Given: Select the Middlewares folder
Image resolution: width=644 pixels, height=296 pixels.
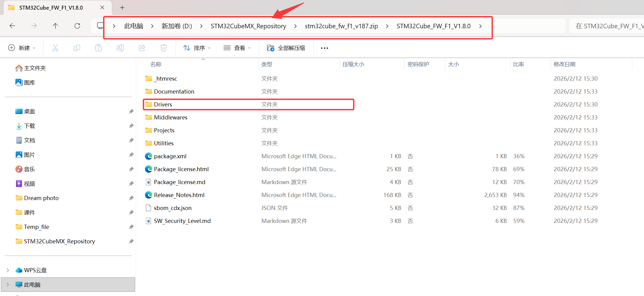Looking at the screenshot, I should click(x=171, y=117).
